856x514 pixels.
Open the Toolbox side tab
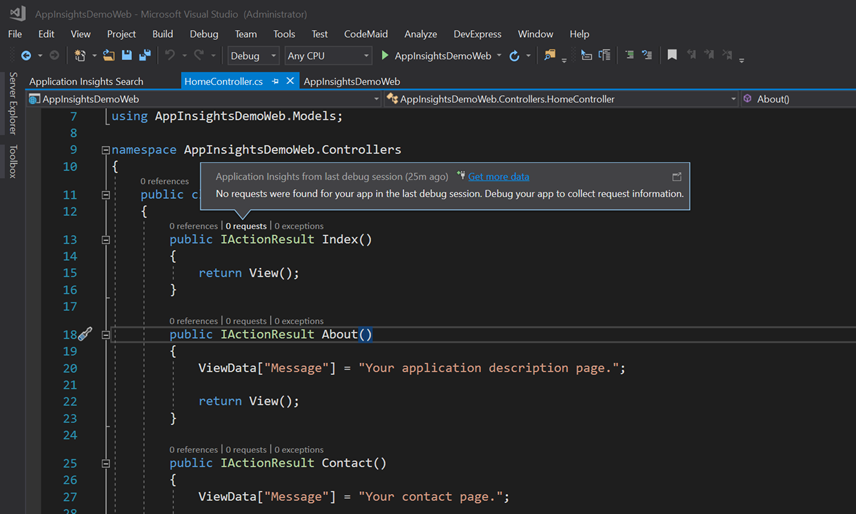point(13,162)
